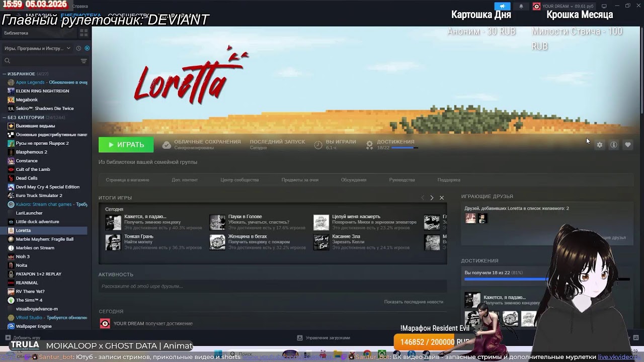644x362 pixels.
Task: Open Тонкая Грань achievement icon
Action: (113, 242)
